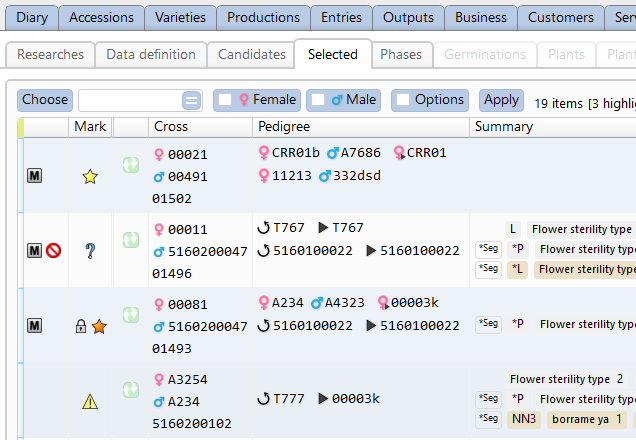Click the orange star mark icon
The width and height of the screenshot is (636, 440).
pos(99,326)
